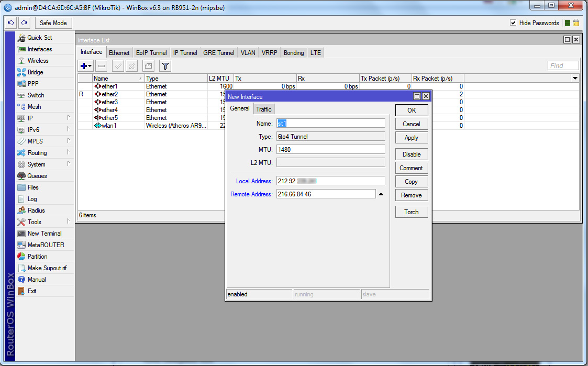The height and width of the screenshot is (366, 588).
Task: Click the redo arrow icon
Action: [x=25, y=23]
